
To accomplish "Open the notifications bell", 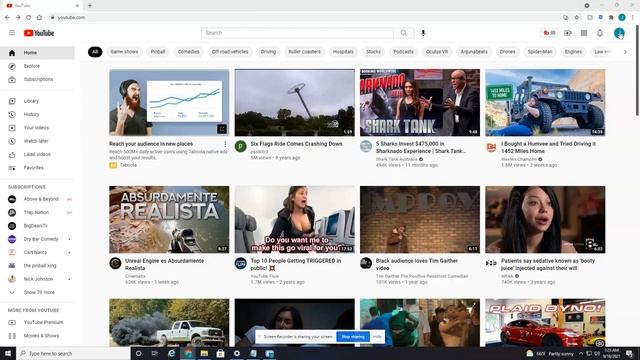I will [x=600, y=33].
